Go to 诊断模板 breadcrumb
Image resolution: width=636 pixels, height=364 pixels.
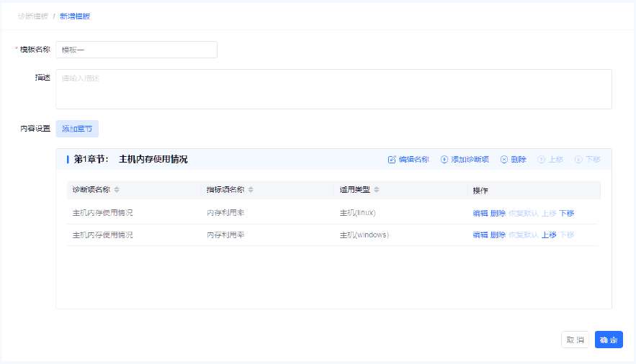tap(32, 16)
